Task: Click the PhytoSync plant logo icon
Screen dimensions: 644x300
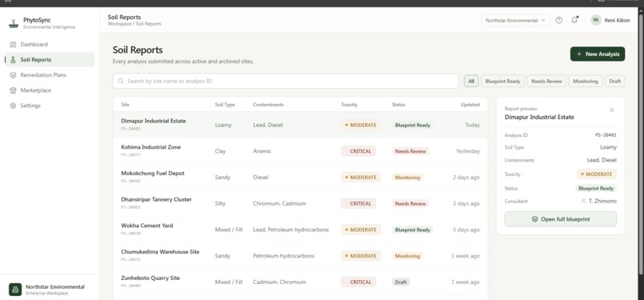Action: [14, 23]
